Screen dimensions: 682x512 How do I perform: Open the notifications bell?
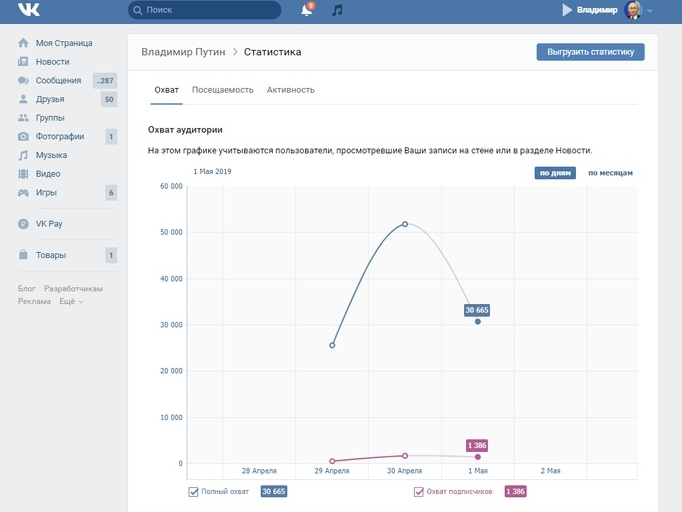(306, 10)
